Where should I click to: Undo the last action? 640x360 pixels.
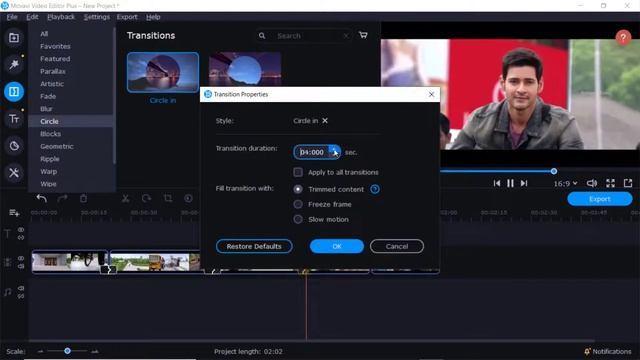coord(41,198)
